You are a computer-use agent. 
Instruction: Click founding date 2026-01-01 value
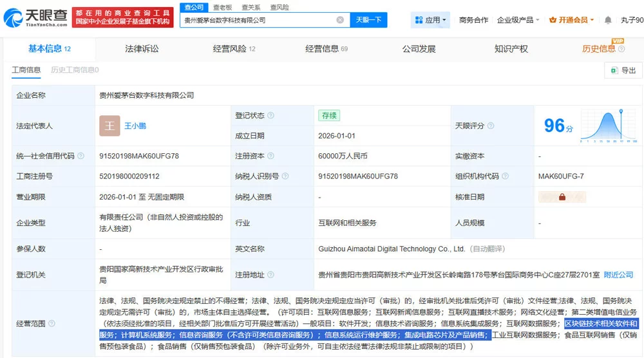(337, 136)
